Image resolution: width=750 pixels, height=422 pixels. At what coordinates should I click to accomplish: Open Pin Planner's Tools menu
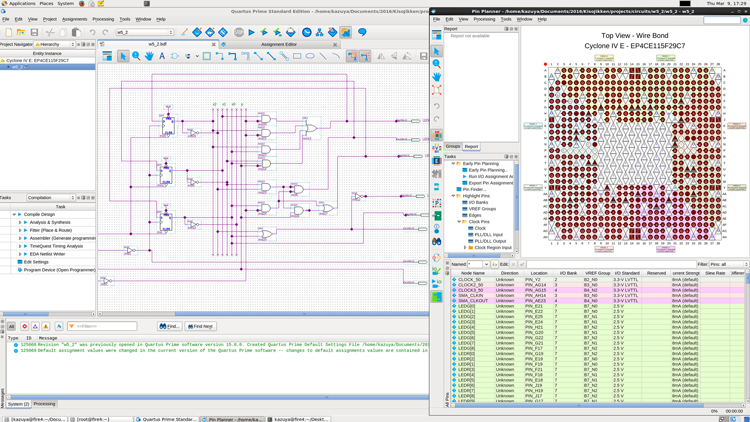coord(506,19)
